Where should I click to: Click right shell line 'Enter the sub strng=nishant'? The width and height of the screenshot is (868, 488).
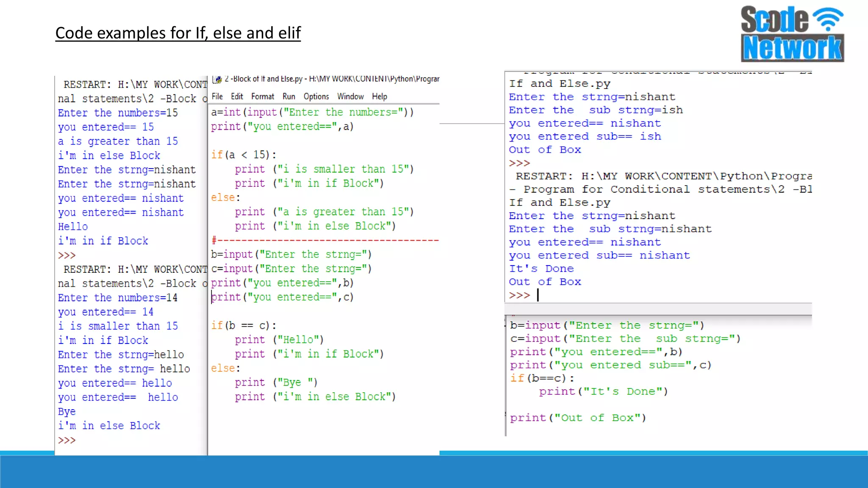click(x=610, y=229)
